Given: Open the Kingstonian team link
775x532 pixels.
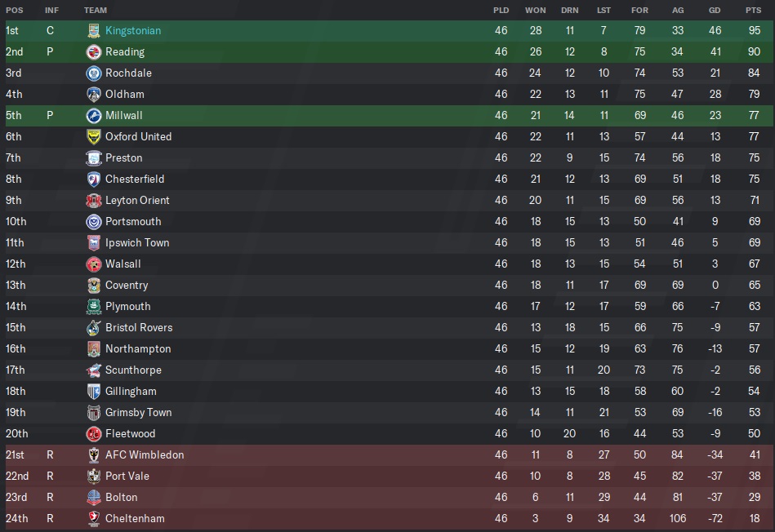Looking at the screenshot, I should [133, 31].
